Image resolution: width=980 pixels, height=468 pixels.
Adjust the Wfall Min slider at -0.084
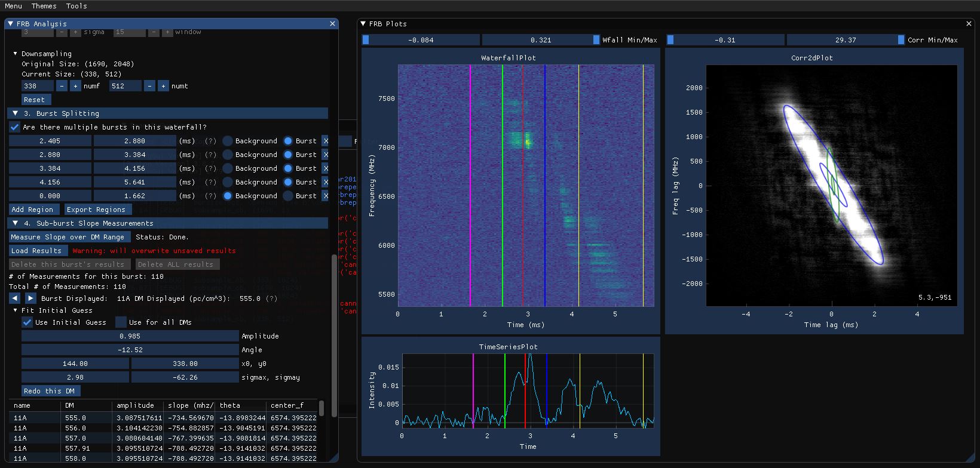[421, 40]
